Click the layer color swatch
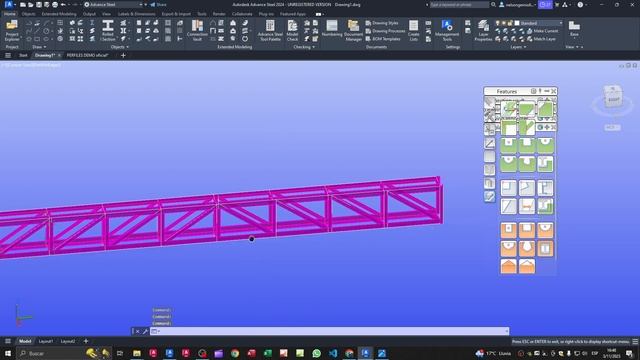 pyautogui.click(x=517, y=23)
